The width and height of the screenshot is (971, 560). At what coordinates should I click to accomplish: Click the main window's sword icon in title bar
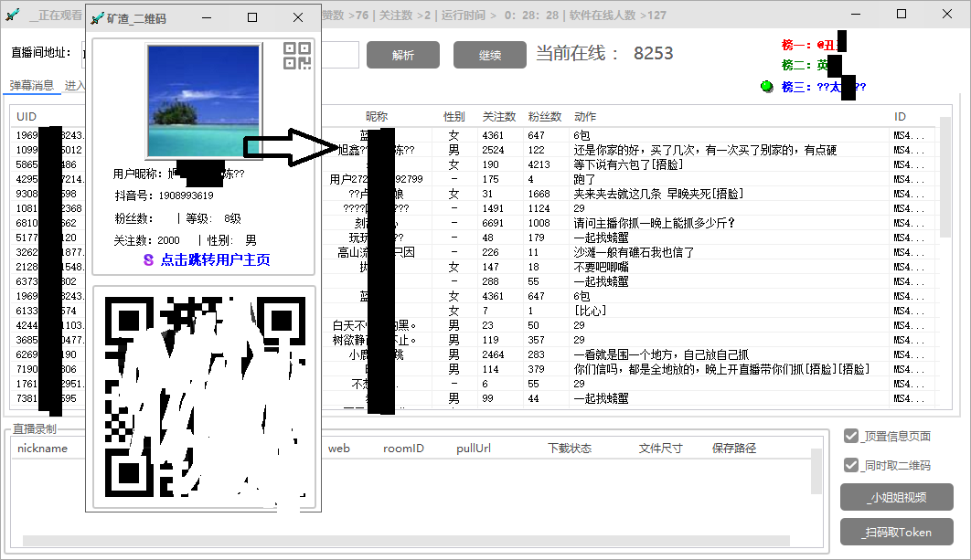(12, 14)
